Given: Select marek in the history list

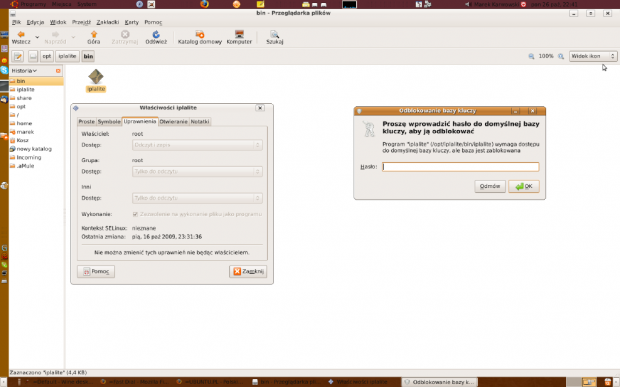Looking at the screenshot, I should pyautogui.click(x=36, y=132).
